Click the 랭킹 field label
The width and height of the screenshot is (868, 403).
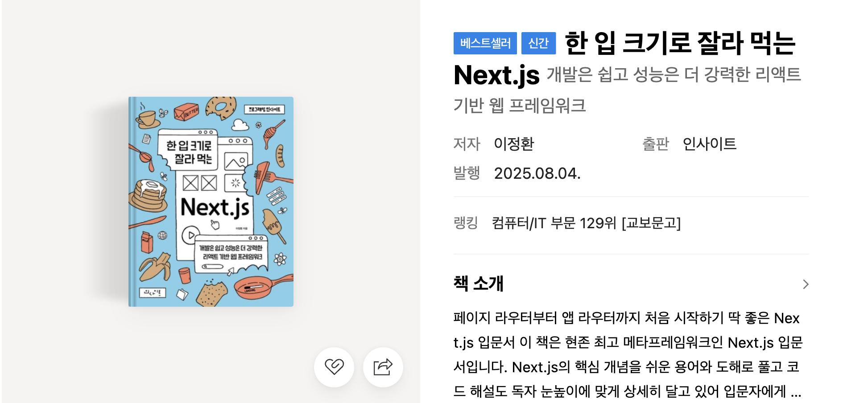pyautogui.click(x=466, y=223)
